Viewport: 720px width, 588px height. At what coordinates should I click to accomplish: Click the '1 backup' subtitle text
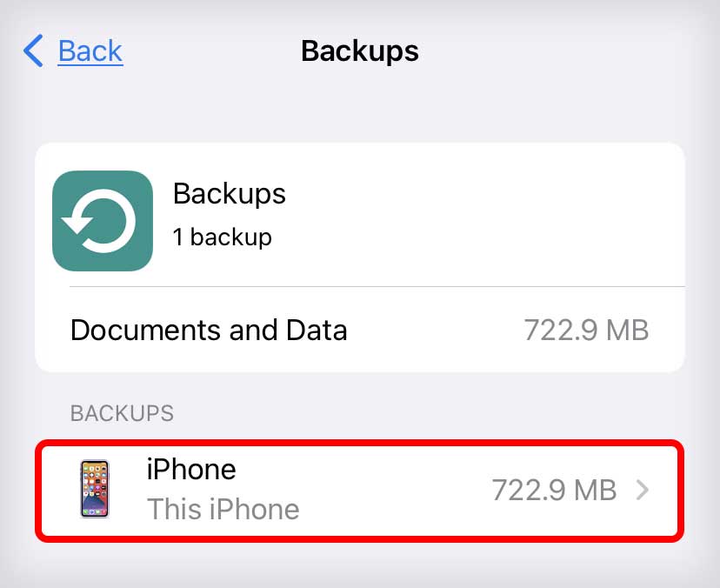click(x=223, y=237)
